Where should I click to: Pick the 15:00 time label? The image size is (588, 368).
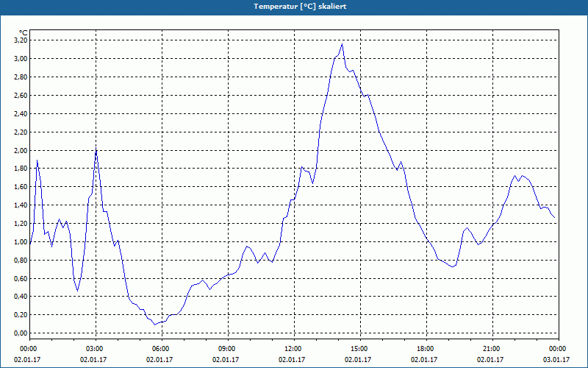pos(358,349)
